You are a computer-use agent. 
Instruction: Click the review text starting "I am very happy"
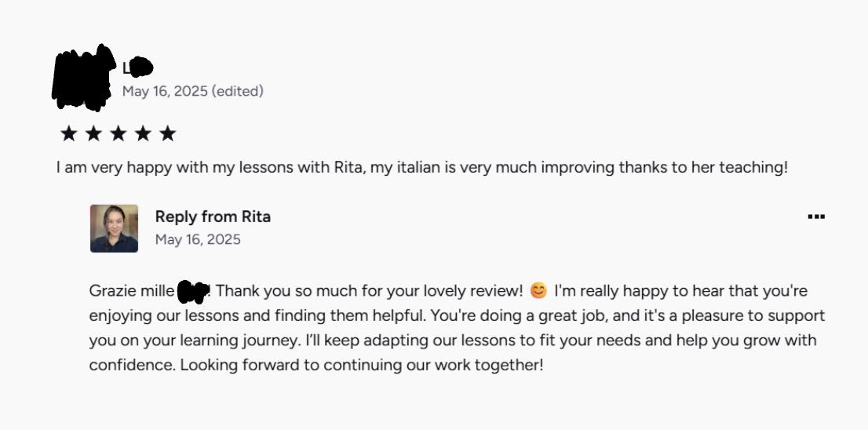click(421, 167)
